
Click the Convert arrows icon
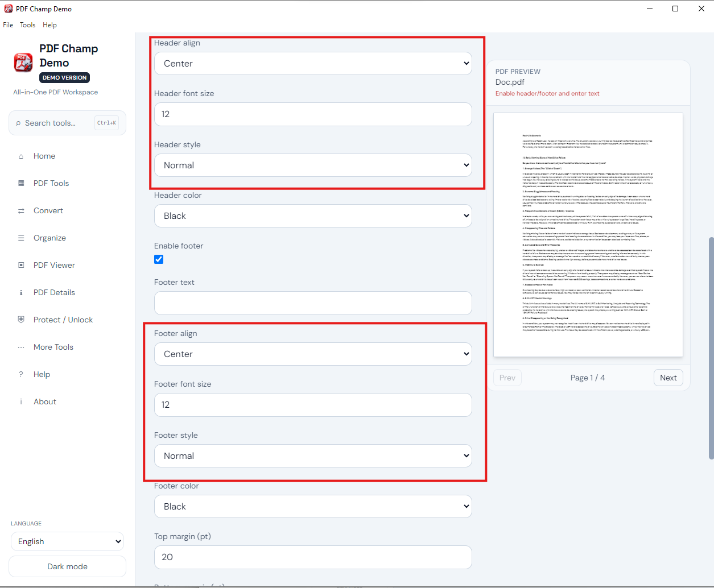(x=21, y=211)
